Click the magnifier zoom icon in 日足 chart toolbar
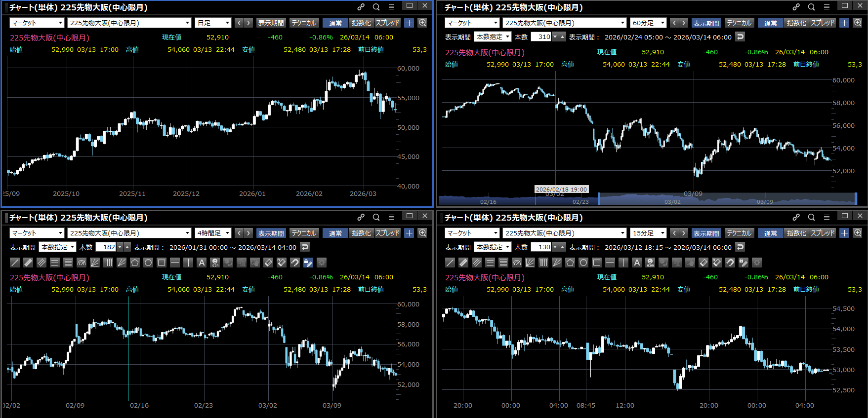Screen dimensions: 868x418 (x=422, y=23)
